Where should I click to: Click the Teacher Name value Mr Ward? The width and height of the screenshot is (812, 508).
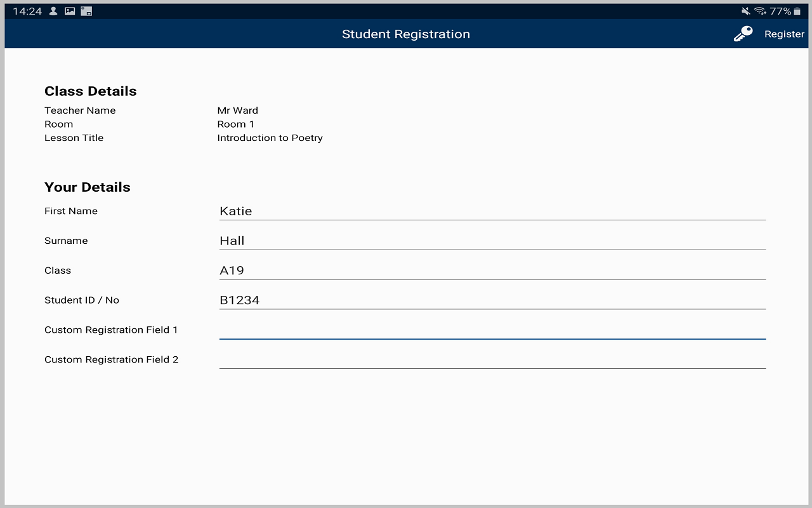point(238,110)
